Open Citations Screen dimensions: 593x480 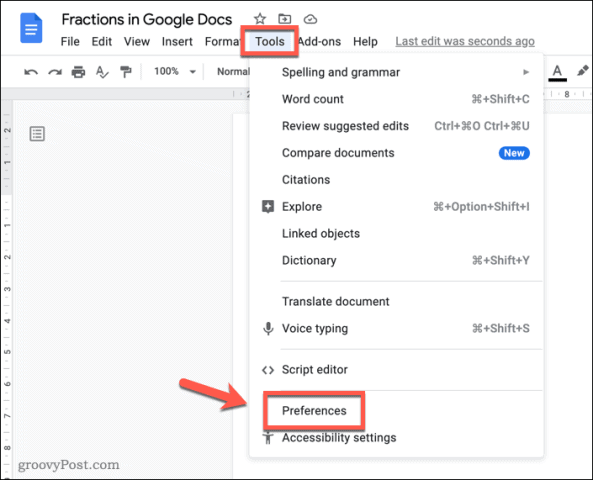(396, 180)
